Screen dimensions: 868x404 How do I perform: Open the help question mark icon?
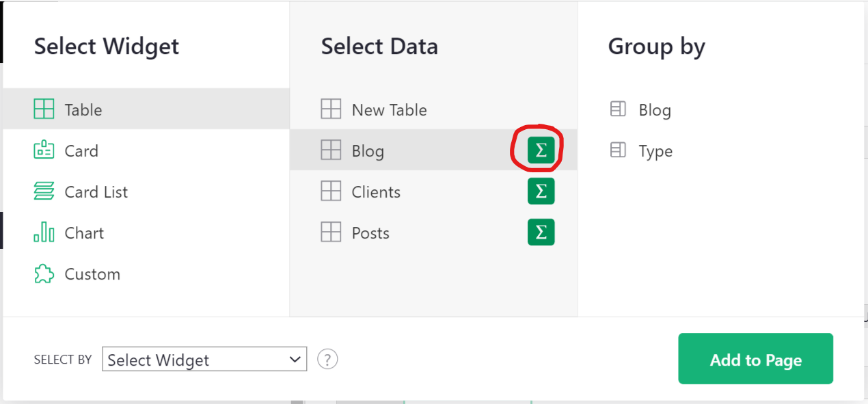point(327,359)
